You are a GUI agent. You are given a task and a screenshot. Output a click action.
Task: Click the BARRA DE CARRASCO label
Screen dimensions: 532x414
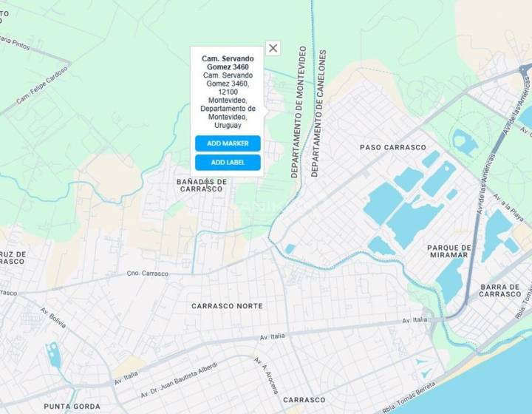point(499,291)
